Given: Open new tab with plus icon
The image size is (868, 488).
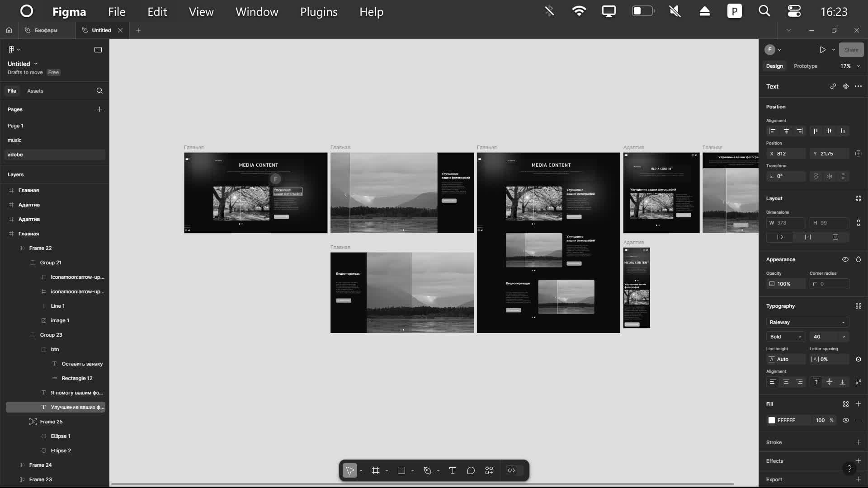Looking at the screenshot, I should click(138, 30).
